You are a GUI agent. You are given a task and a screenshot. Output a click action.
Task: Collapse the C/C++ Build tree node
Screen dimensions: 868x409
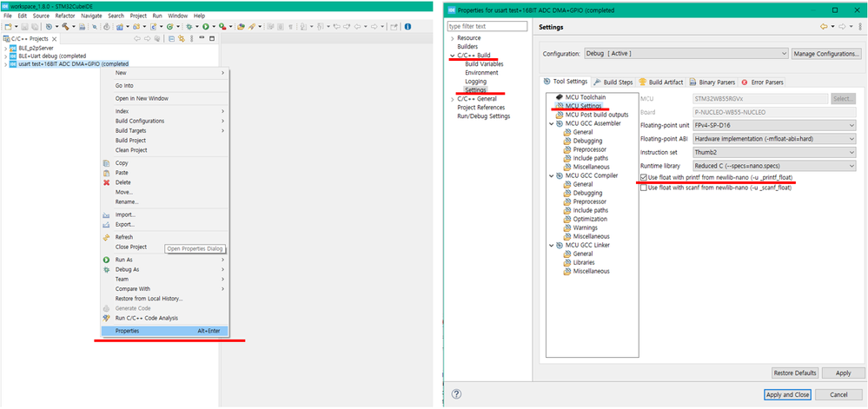tap(453, 56)
